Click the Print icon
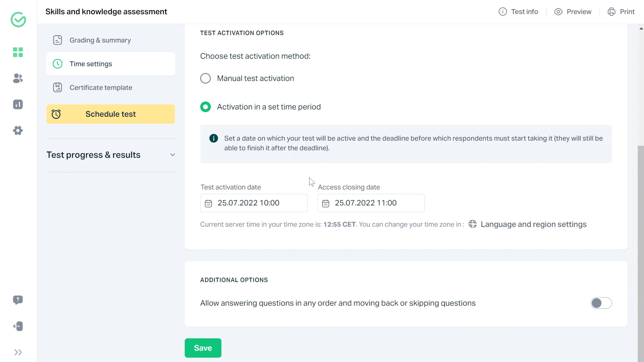The image size is (644, 362). (613, 12)
